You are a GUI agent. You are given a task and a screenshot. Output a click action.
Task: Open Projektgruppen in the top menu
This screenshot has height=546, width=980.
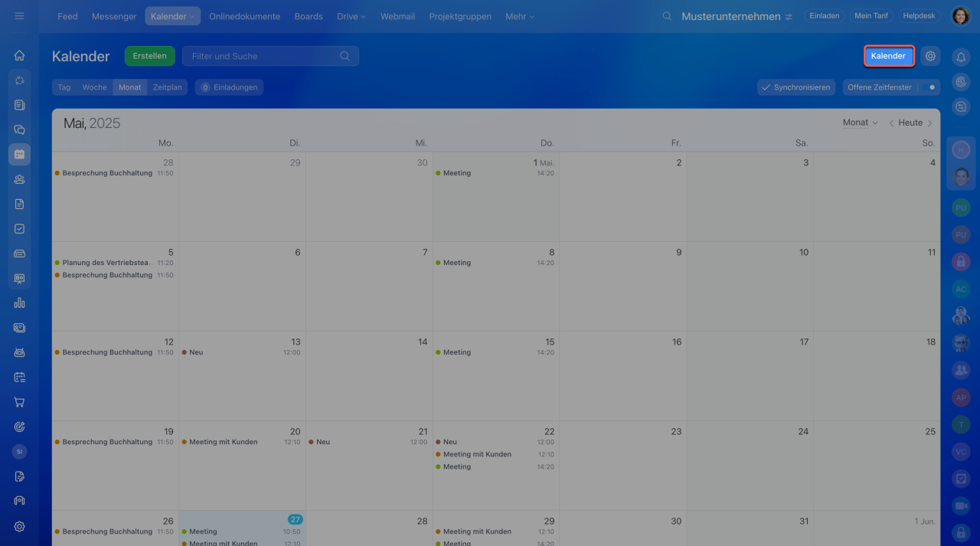point(460,16)
